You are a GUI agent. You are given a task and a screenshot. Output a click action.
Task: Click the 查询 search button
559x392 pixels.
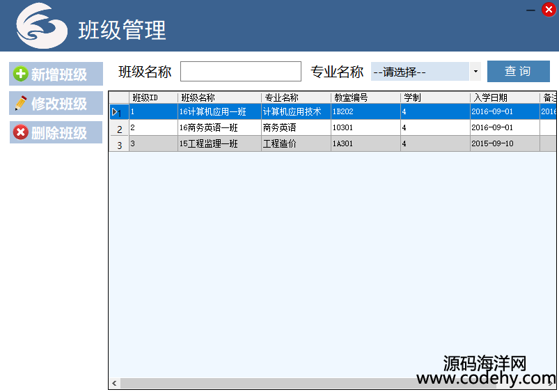click(518, 71)
